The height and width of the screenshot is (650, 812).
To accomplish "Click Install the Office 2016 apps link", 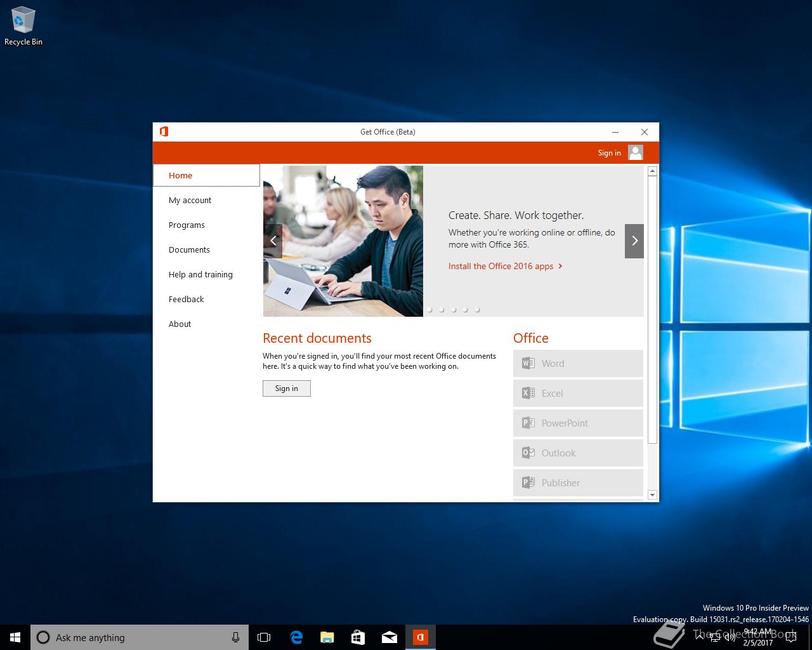I will (506, 266).
